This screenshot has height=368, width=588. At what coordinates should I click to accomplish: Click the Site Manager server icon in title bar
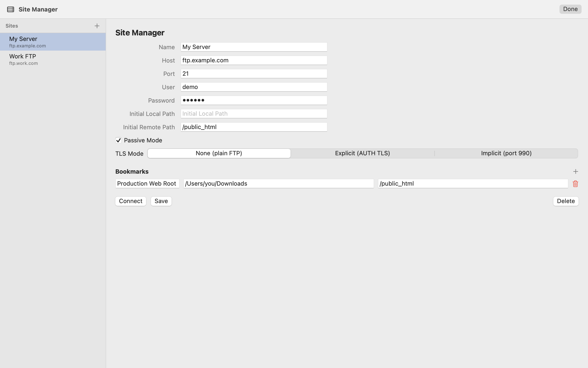[x=10, y=9]
